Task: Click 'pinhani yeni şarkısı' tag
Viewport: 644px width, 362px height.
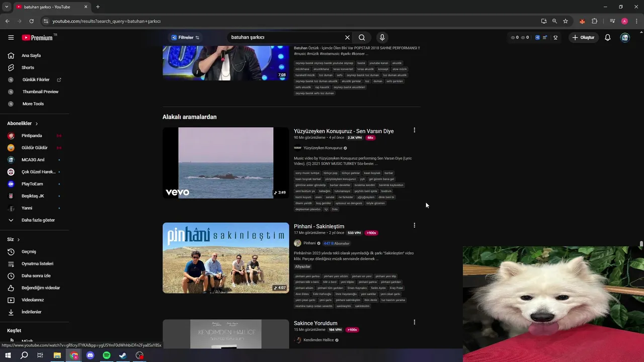Action: (308, 276)
